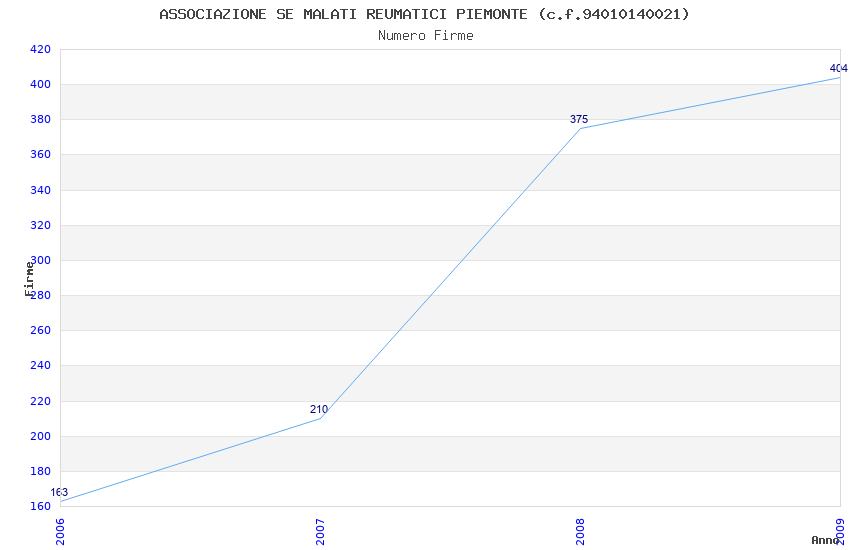This screenshot has width=850, height=550.
Task: Select the data label 210
Action: [319, 409]
